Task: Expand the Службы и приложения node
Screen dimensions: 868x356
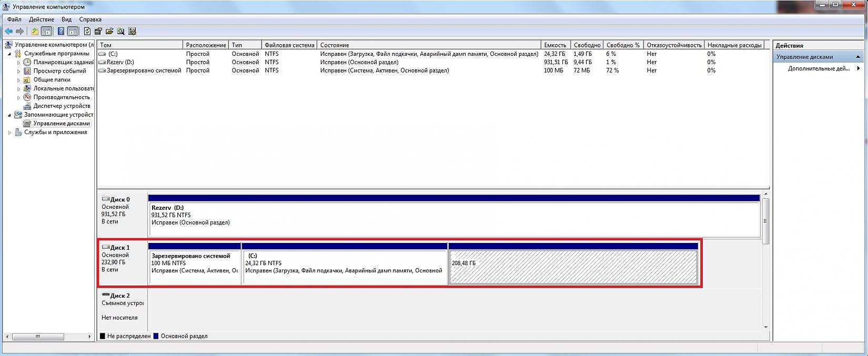Action: pyautogui.click(x=9, y=133)
